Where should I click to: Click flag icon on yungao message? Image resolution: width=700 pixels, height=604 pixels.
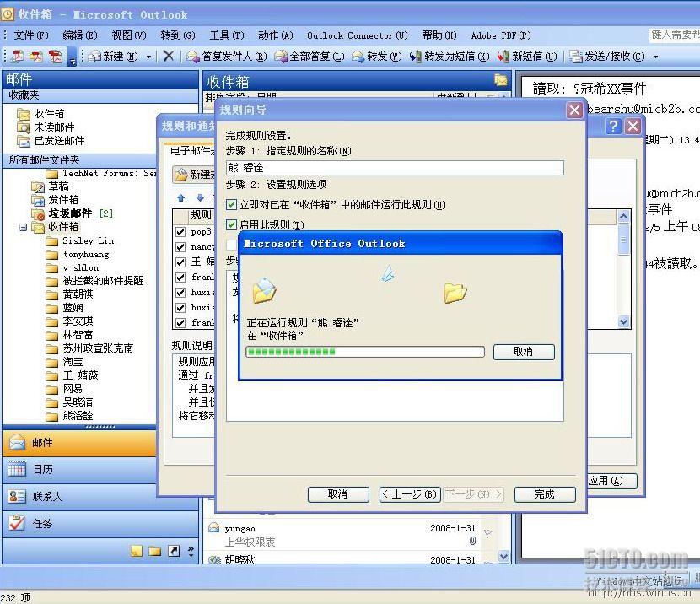488,533
